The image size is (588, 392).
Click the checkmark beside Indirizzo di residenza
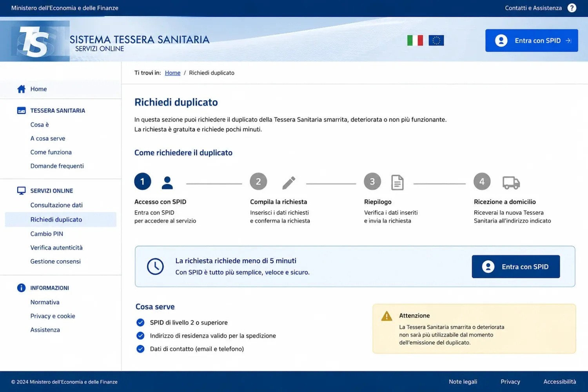pos(140,336)
